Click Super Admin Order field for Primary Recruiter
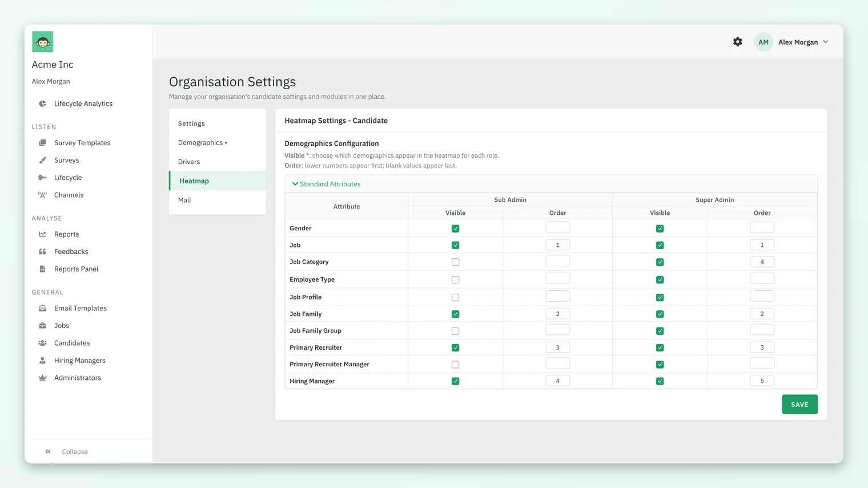Screen dimensions: 868x488 tap(762, 347)
